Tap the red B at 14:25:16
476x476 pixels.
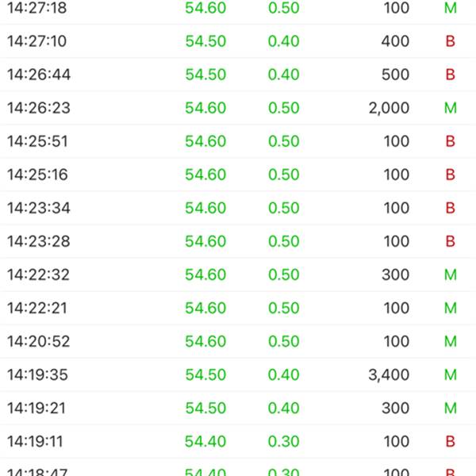451,175
